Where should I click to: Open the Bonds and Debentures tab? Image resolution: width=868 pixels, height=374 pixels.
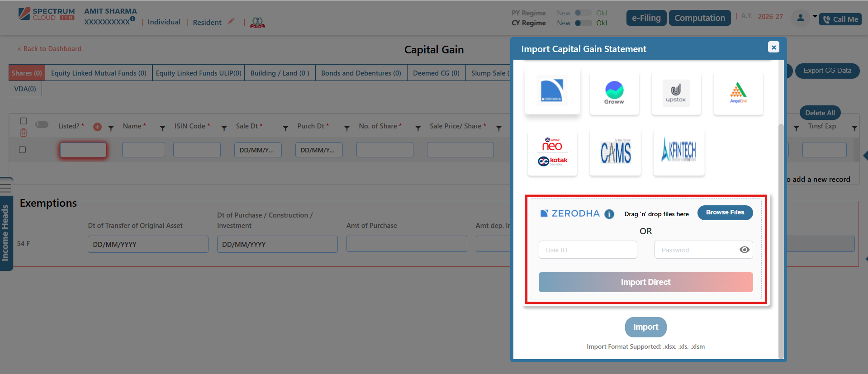pyautogui.click(x=361, y=73)
